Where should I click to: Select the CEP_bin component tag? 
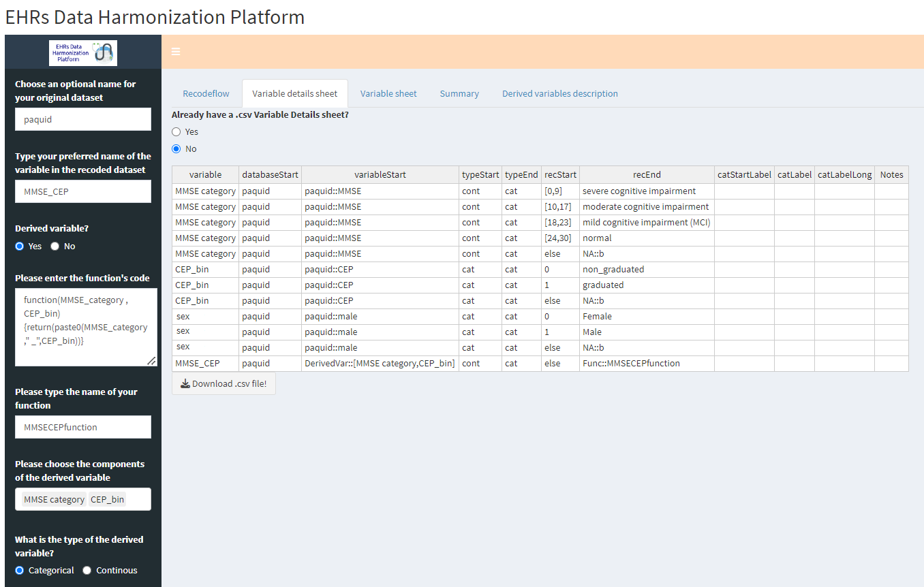[108, 499]
